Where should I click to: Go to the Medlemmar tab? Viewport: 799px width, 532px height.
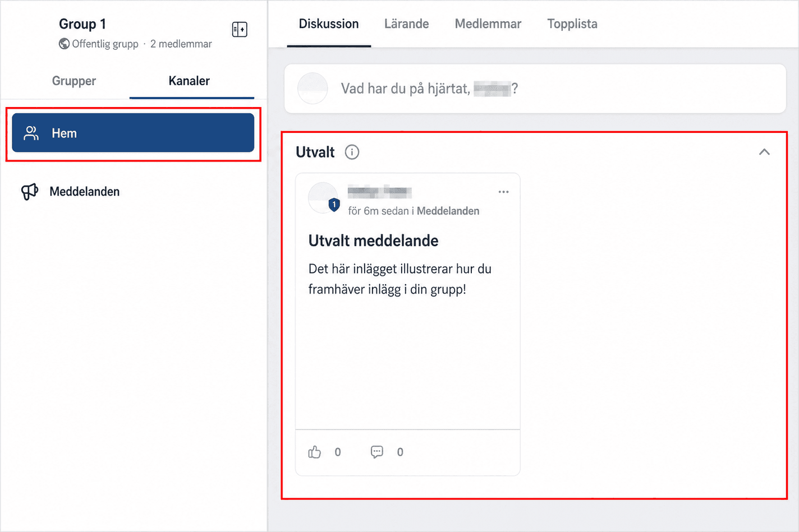pyautogui.click(x=488, y=24)
